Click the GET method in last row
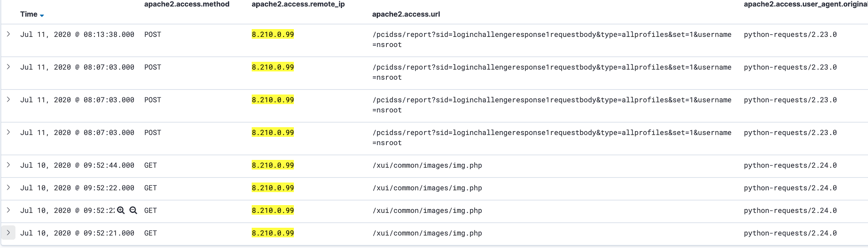868x248 pixels. click(x=151, y=233)
